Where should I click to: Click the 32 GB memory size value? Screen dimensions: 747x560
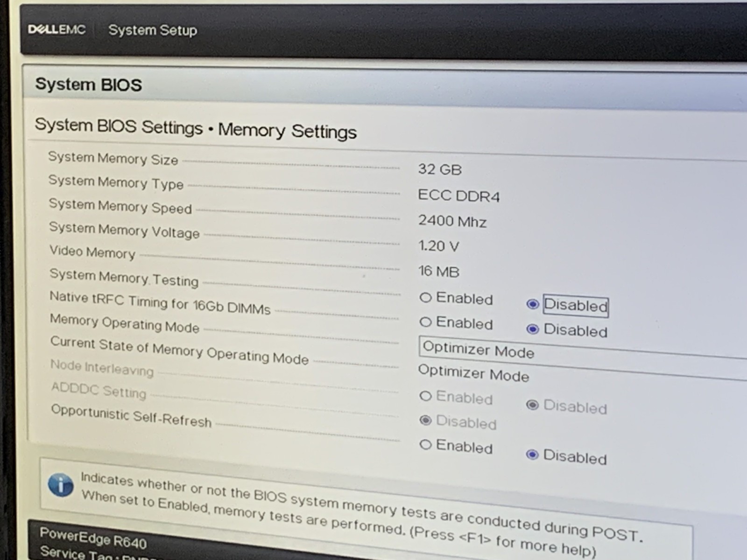point(440,169)
